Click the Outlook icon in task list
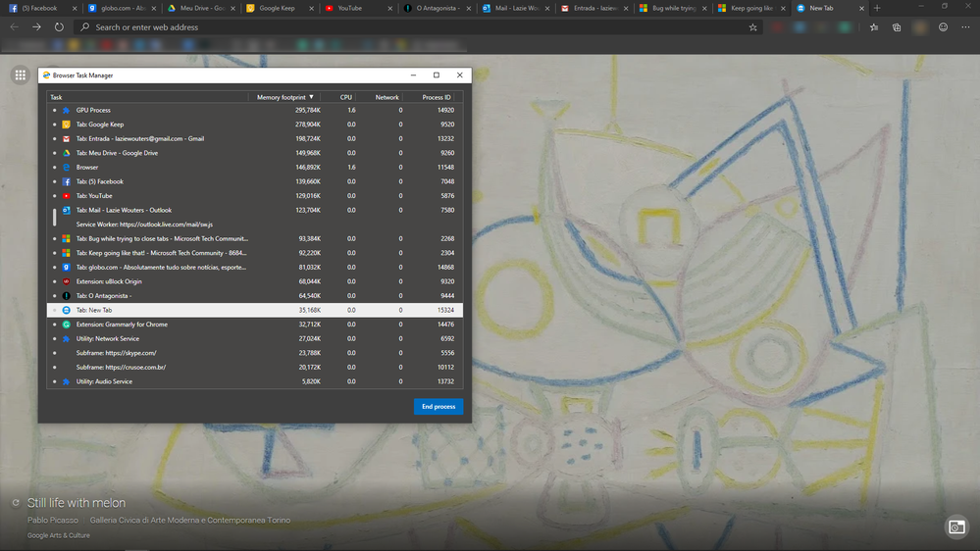 [x=67, y=211]
